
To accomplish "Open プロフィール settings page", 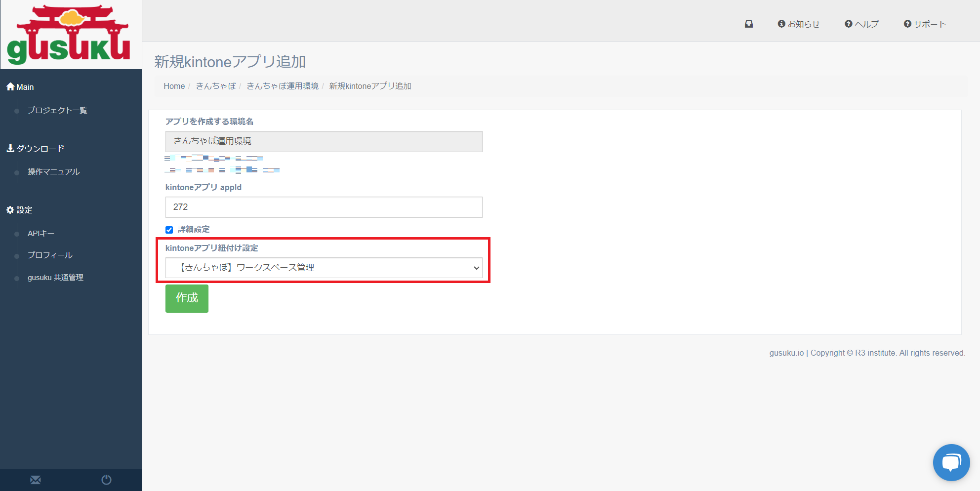I will [x=50, y=255].
